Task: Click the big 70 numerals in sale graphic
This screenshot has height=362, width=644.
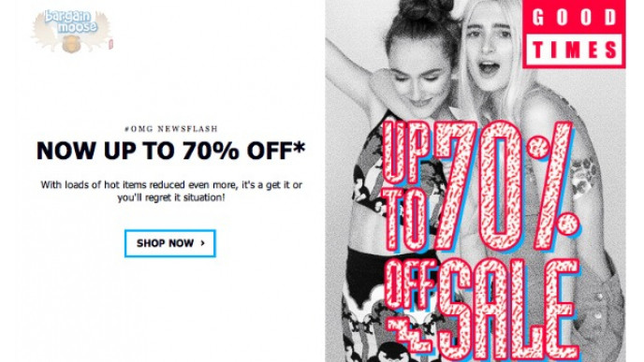Action: [x=478, y=184]
